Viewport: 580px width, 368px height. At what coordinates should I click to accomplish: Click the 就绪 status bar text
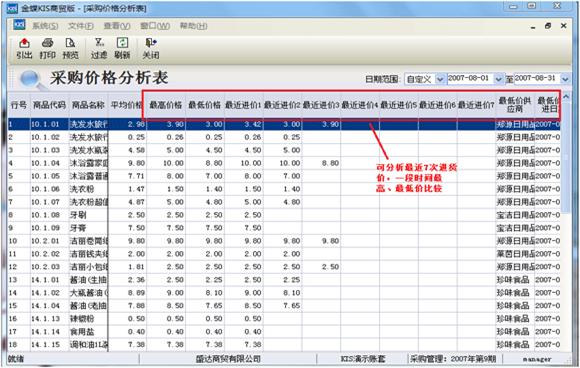[16, 359]
